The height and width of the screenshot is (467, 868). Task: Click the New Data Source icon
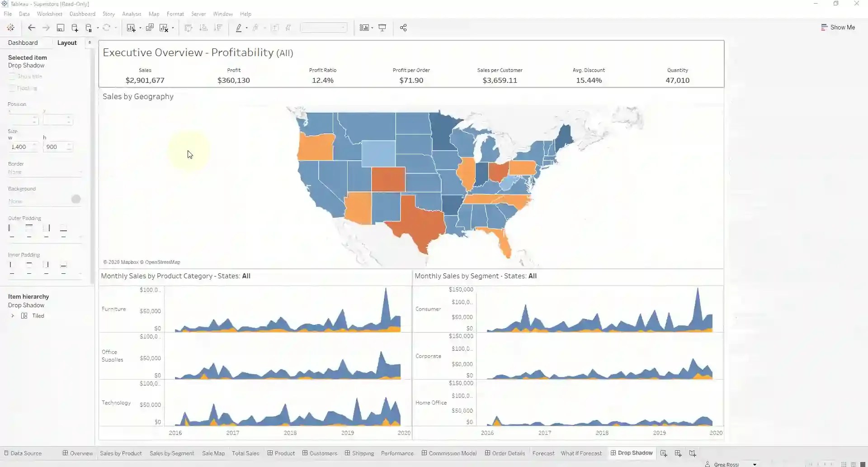click(x=74, y=28)
